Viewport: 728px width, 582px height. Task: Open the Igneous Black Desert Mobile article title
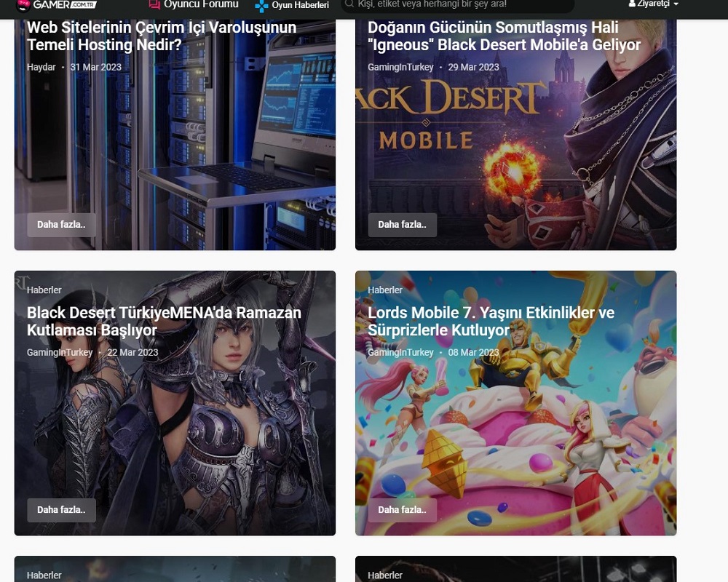pos(505,36)
